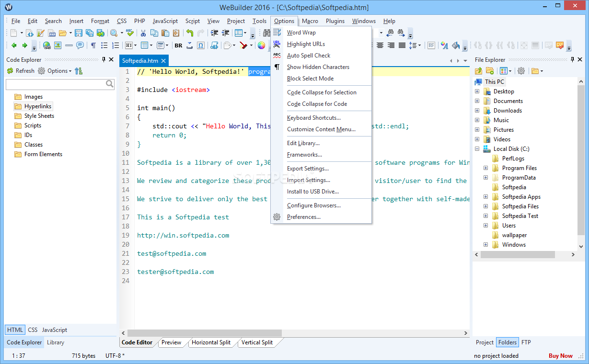Open the Plugins menu
Image resolution: width=589 pixels, height=364 pixels.
point(335,21)
